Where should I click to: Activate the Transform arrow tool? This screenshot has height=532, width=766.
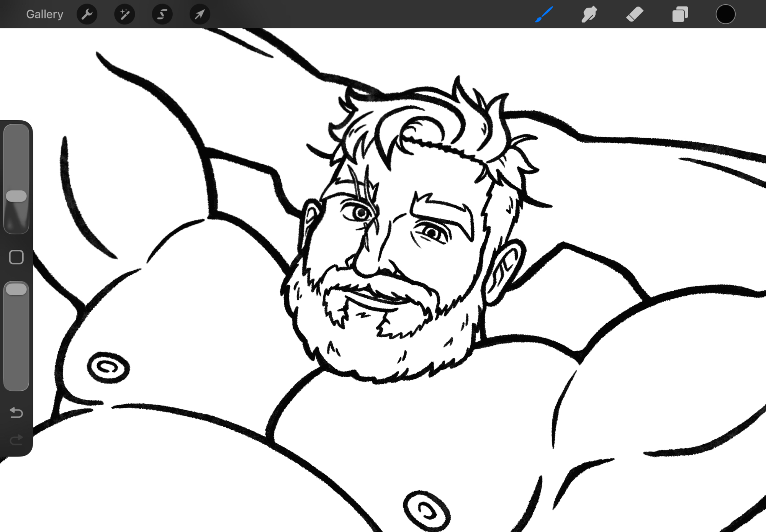200,15
